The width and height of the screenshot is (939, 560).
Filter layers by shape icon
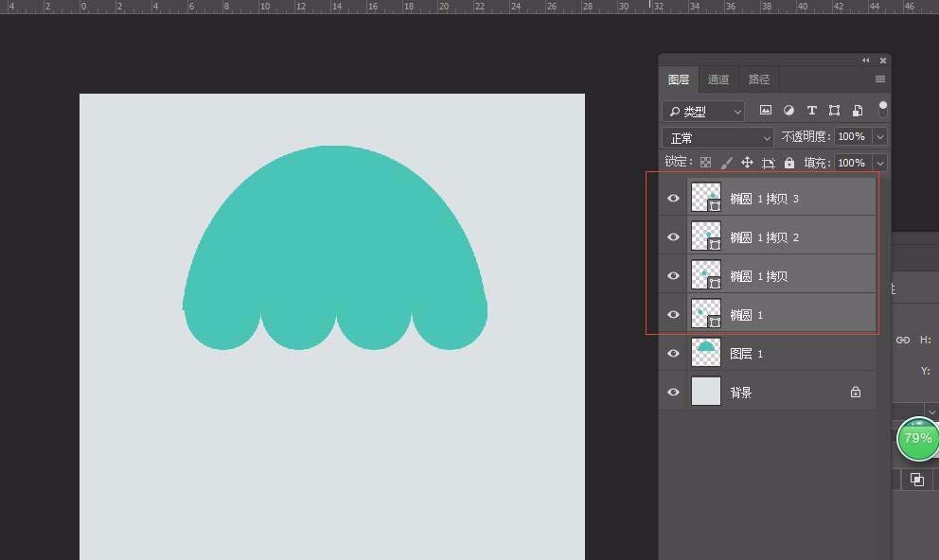click(834, 111)
